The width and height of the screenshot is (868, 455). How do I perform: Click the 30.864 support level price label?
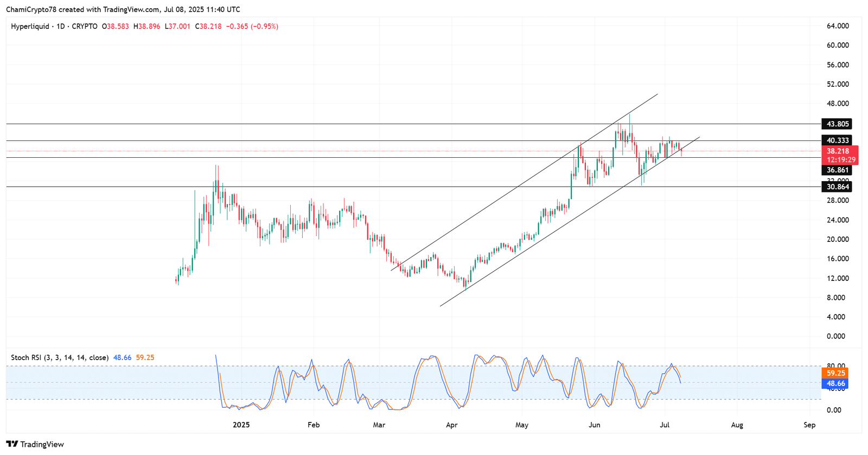click(838, 187)
